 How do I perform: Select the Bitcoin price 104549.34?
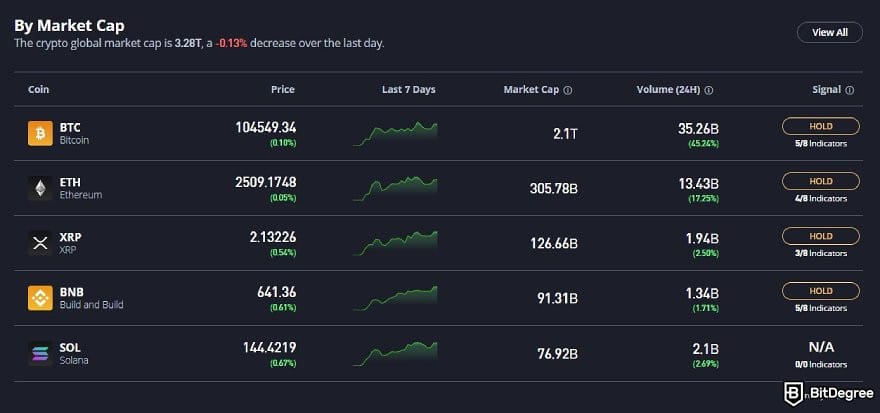click(266, 127)
